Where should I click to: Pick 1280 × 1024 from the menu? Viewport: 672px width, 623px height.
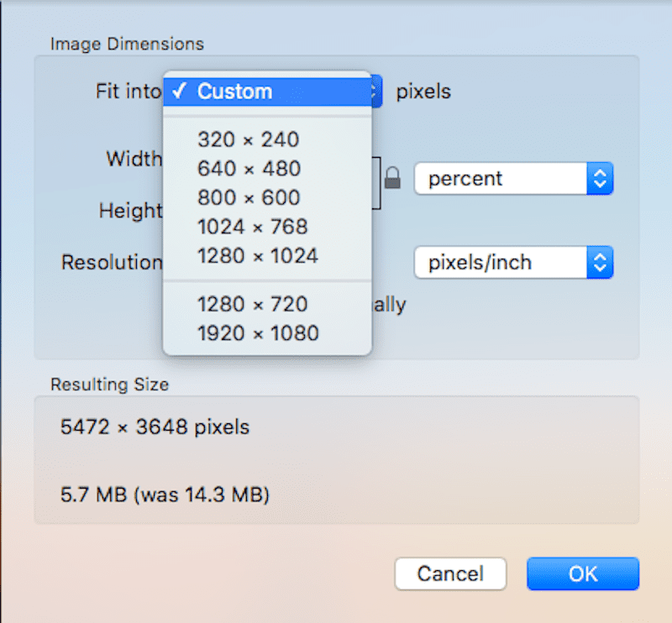pyautogui.click(x=258, y=256)
